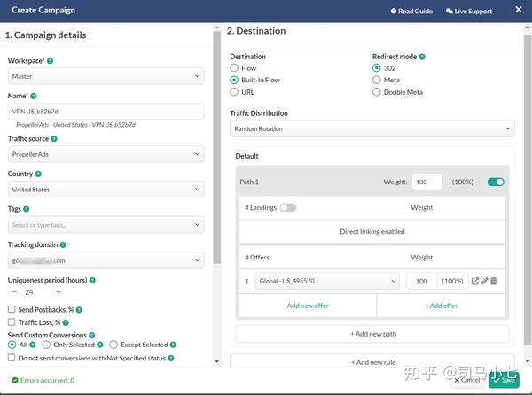Screen dimensions: 532x395
Task: Select Only Selected conversions option
Action: [x=46, y=345]
